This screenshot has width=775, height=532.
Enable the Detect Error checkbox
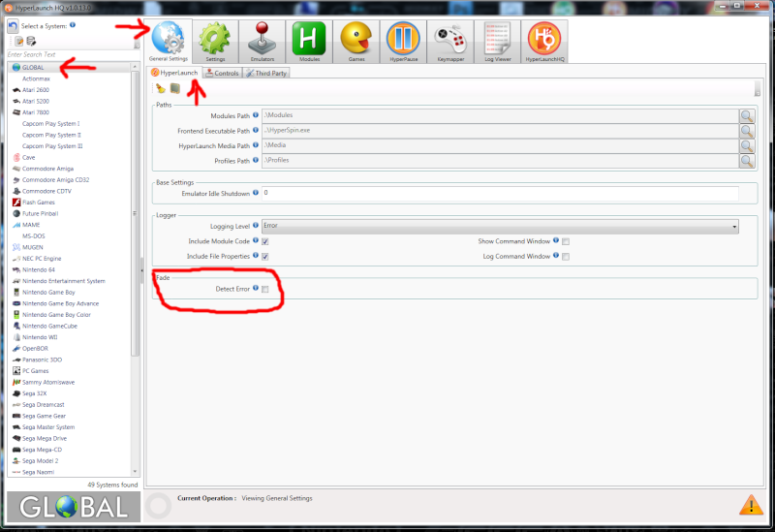[x=265, y=289]
